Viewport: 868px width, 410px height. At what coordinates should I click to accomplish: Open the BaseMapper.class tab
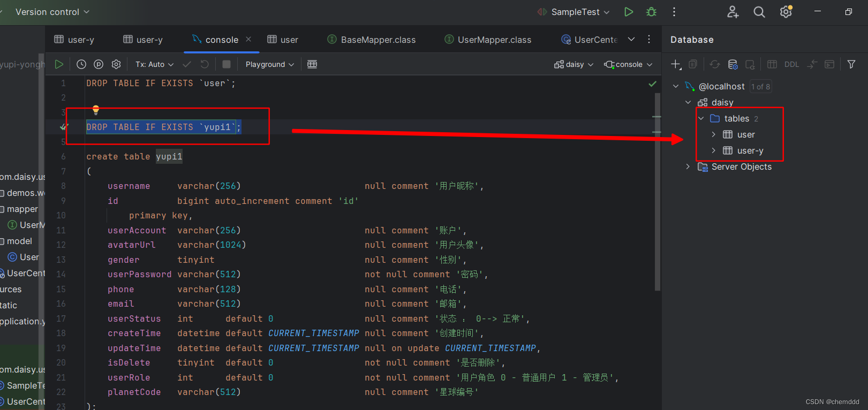(372, 39)
